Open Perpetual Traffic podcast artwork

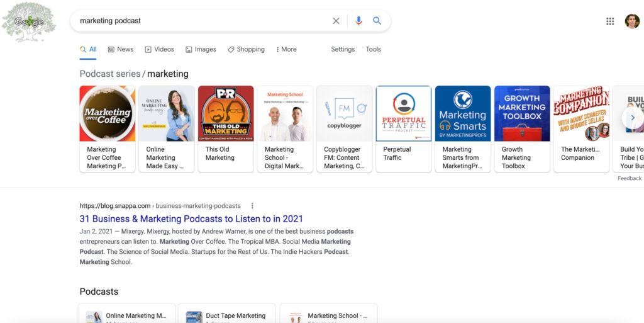(x=404, y=113)
